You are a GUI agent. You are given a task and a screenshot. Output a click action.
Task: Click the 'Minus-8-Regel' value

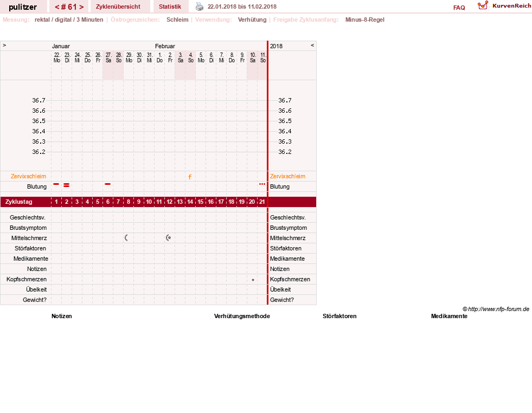click(x=365, y=20)
